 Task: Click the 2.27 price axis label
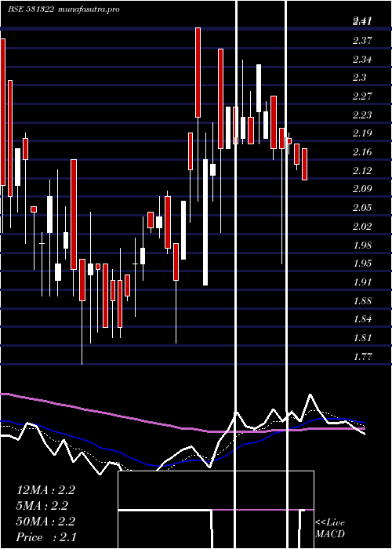coord(362,96)
